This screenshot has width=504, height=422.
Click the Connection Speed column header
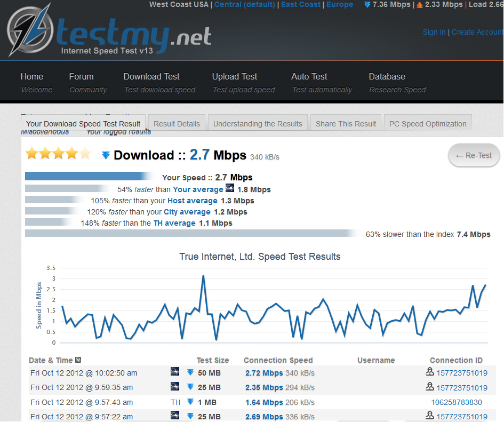278,360
